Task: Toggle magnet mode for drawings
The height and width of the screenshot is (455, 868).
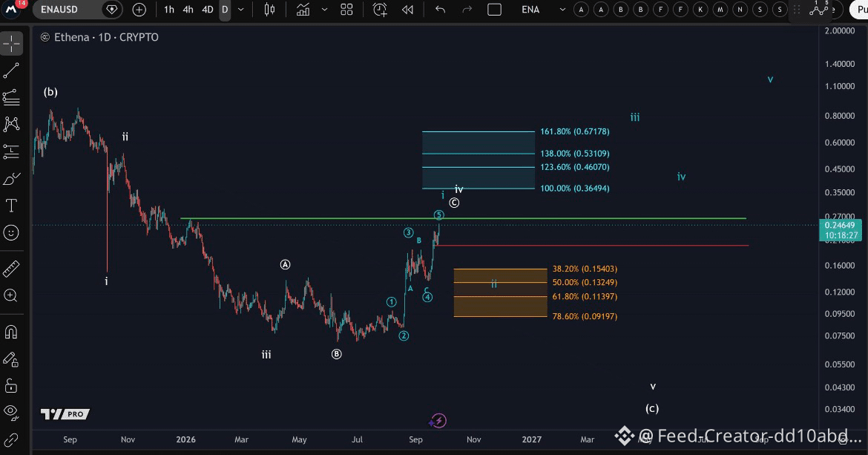Action: (11, 332)
